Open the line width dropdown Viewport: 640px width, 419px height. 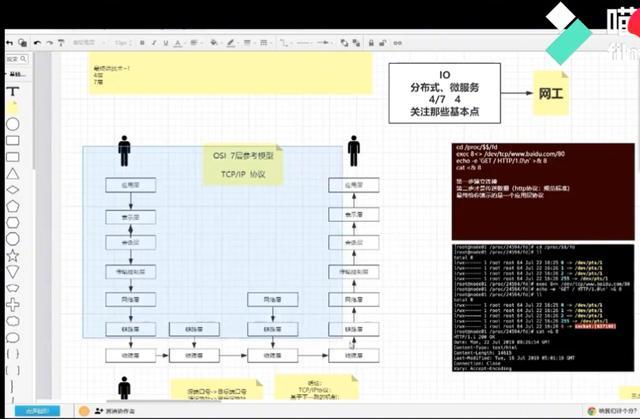pos(249,43)
